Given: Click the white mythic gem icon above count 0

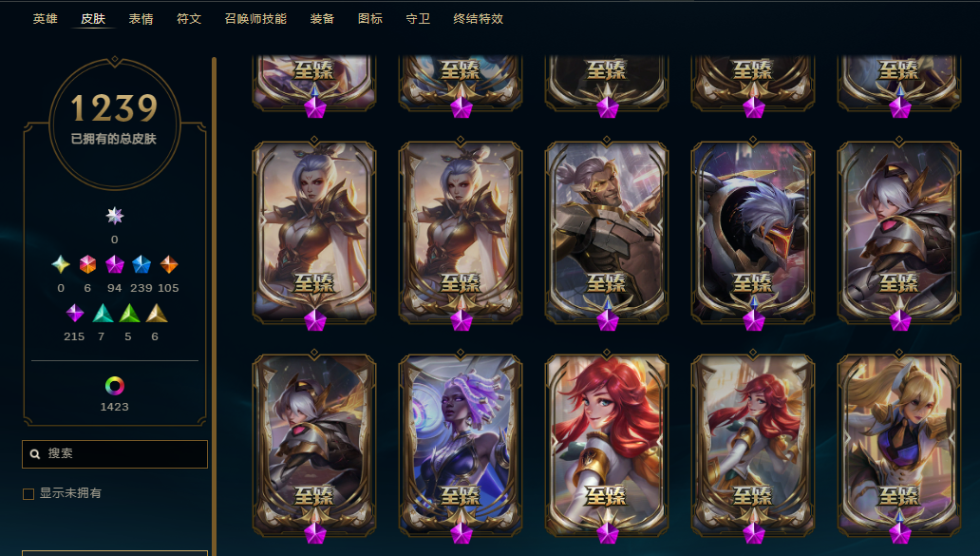Looking at the screenshot, I should 114,216.
